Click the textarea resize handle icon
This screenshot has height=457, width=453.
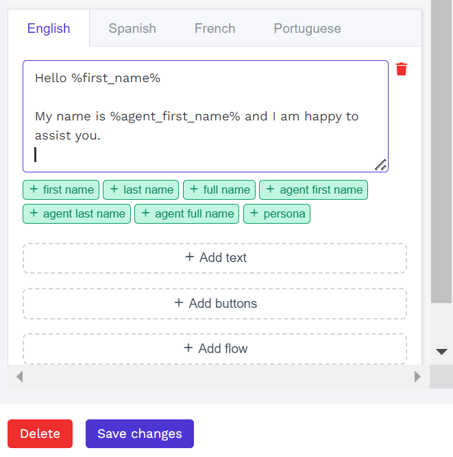[381, 165]
